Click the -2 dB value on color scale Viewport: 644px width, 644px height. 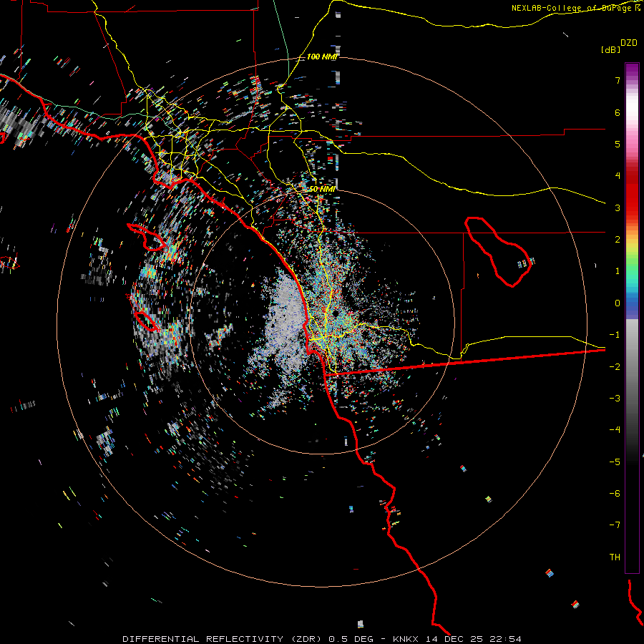[x=615, y=367]
